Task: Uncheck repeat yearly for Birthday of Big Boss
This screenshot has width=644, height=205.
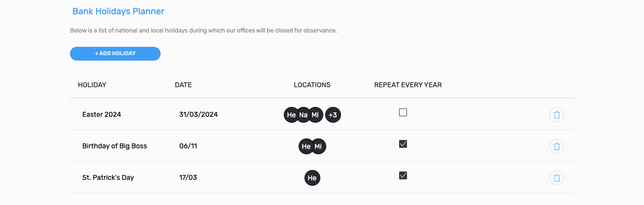Action: 403,144
